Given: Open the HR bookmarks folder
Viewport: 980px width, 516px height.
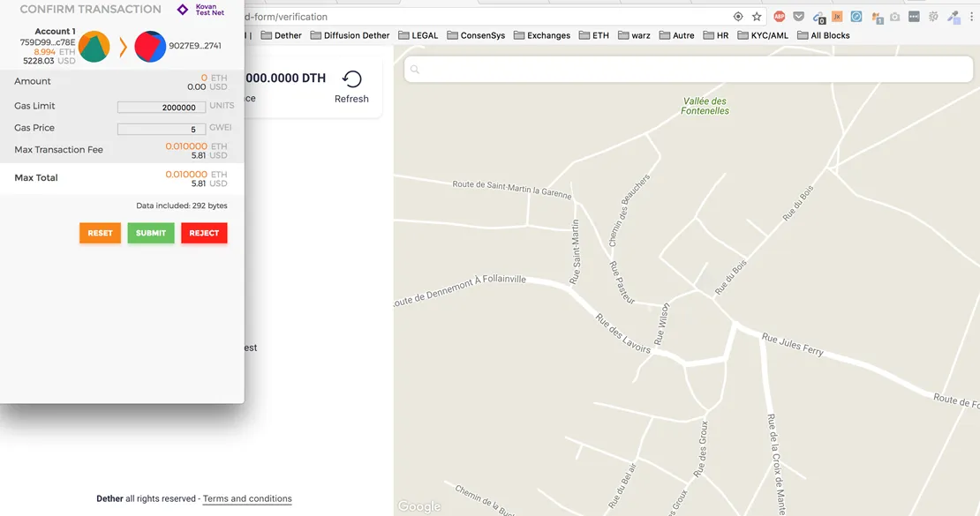Looking at the screenshot, I should point(716,35).
